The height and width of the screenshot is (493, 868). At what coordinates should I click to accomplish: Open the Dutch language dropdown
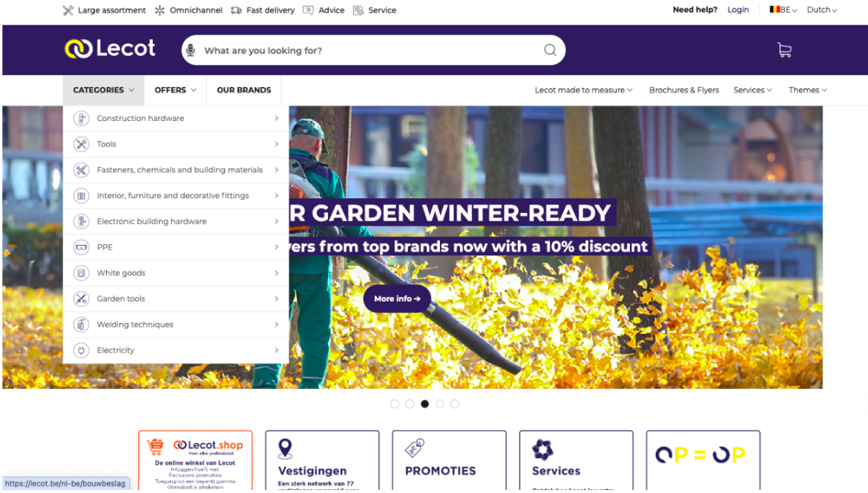(x=821, y=10)
